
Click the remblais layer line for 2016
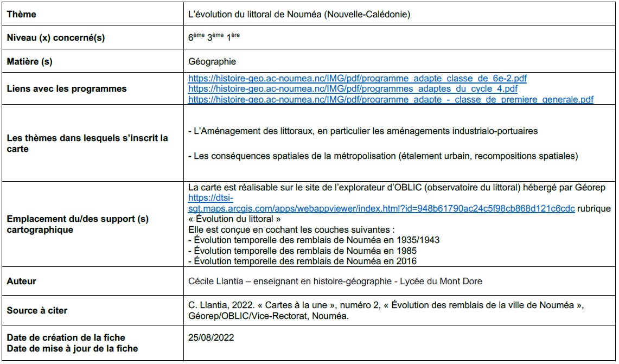point(302,261)
